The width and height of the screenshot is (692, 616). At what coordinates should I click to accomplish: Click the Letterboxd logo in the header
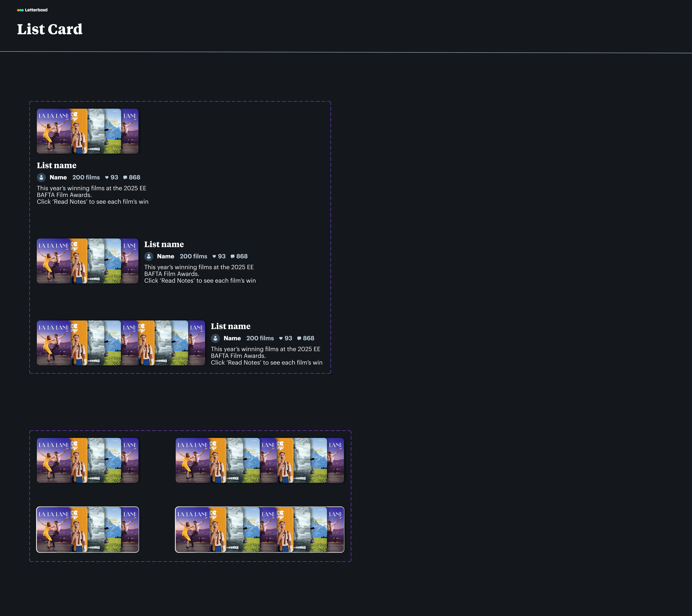(32, 10)
